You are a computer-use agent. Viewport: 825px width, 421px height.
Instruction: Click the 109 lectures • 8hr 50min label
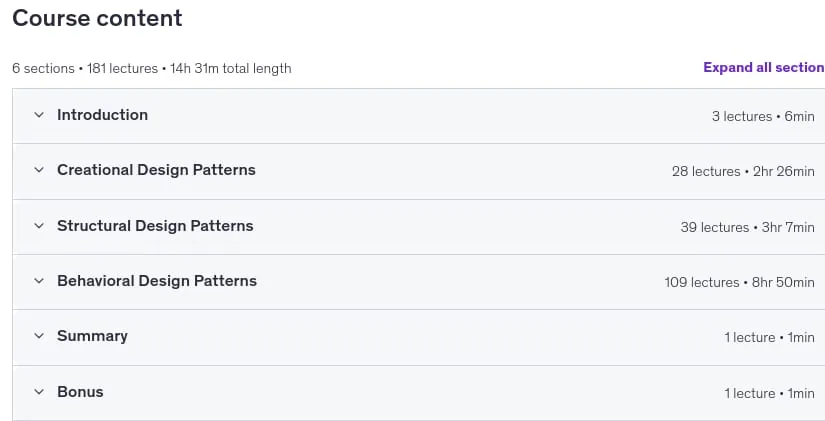coord(739,283)
